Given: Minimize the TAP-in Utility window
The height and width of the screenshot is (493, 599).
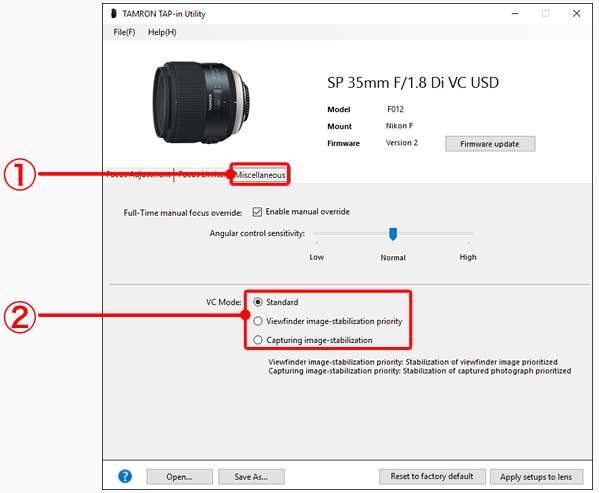Looking at the screenshot, I should tap(515, 14).
